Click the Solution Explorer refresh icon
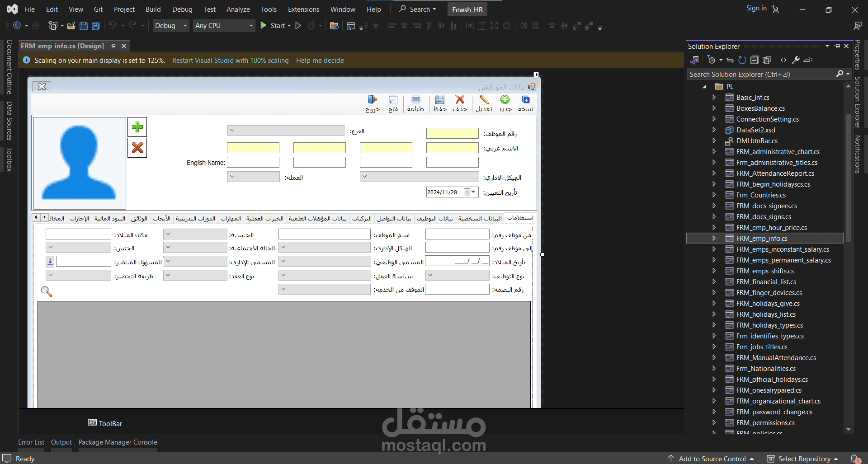Screen dimensions: 868x464 [742, 60]
